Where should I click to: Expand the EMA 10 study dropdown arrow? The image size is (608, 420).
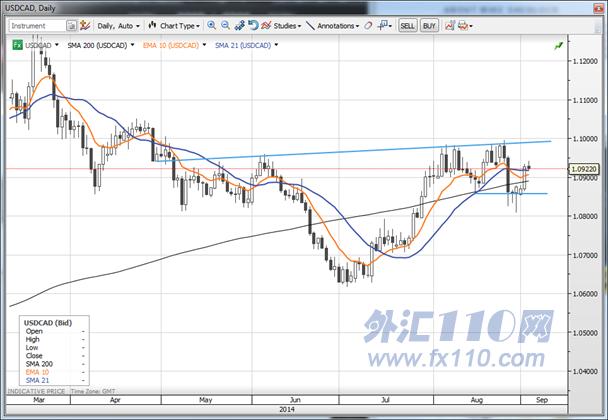(204, 45)
